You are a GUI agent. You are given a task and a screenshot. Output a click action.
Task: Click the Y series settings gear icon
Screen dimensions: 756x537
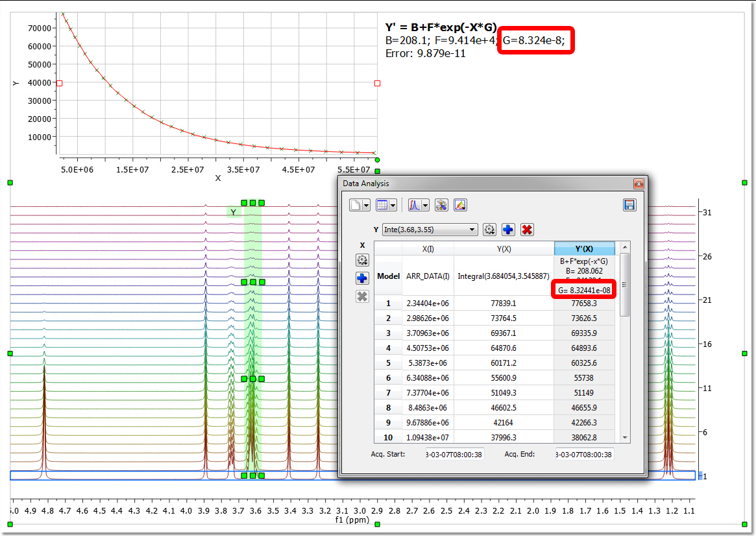[490, 230]
